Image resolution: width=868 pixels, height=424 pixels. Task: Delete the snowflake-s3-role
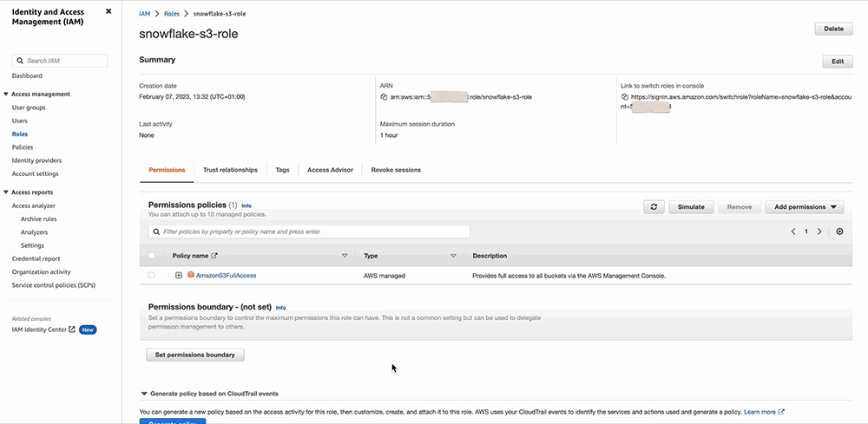[x=833, y=29]
